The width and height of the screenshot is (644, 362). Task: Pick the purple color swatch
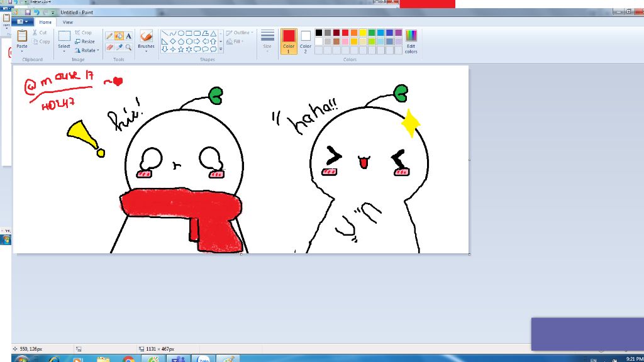pos(398,33)
